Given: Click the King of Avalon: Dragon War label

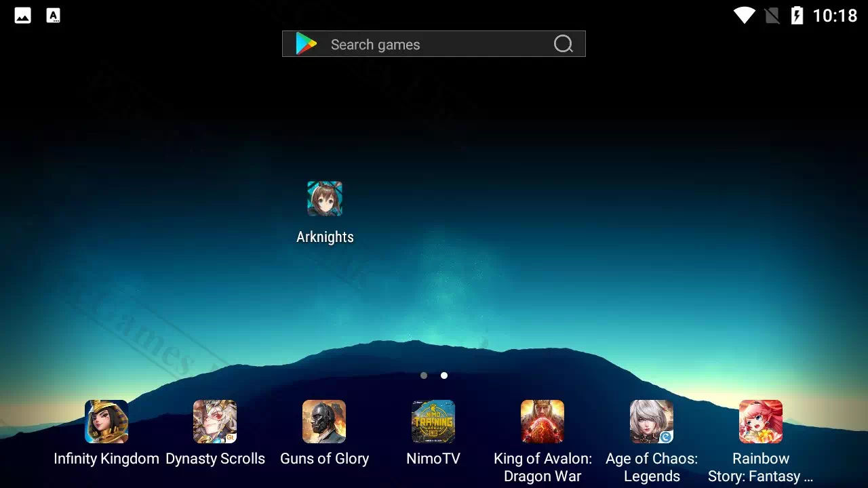Looking at the screenshot, I should click(542, 468).
